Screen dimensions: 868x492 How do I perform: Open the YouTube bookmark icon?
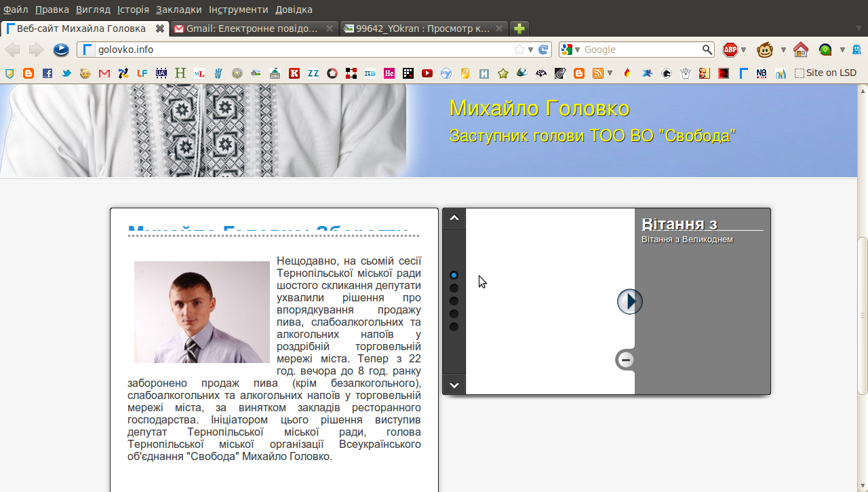click(427, 73)
